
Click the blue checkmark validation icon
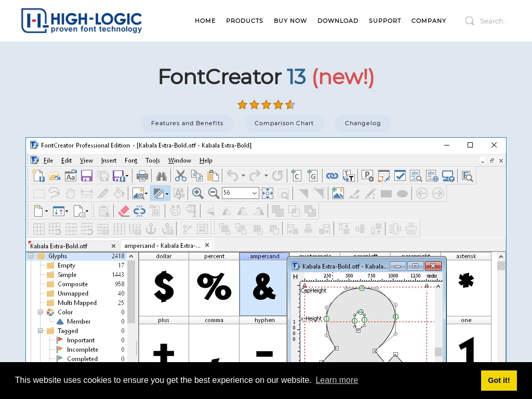pyautogui.click(x=400, y=176)
